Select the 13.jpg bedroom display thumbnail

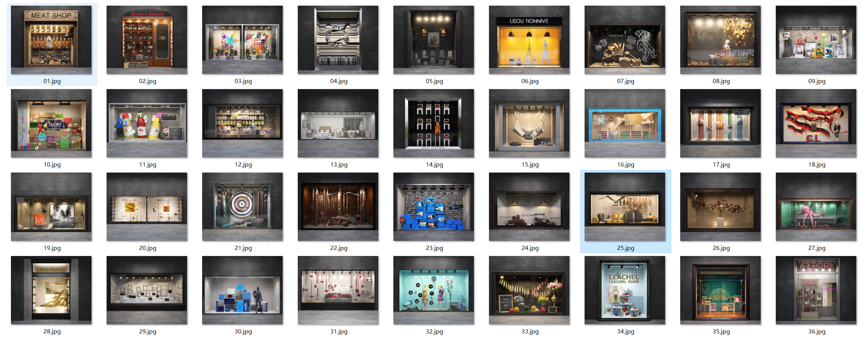click(x=338, y=123)
